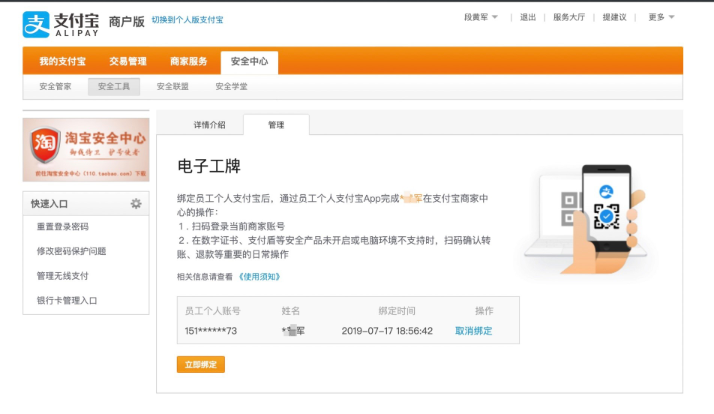Click the 员工个人账号 column header
This screenshot has width=714, height=414.
(x=213, y=311)
